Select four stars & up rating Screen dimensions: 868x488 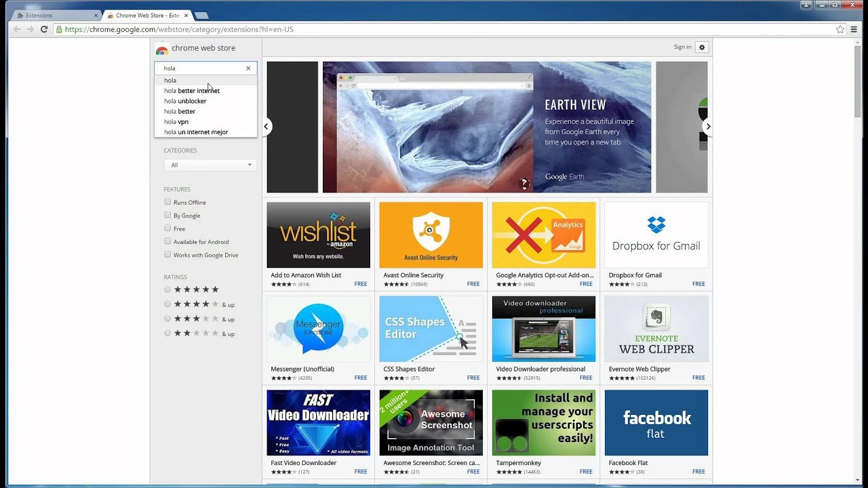tap(167, 304)
